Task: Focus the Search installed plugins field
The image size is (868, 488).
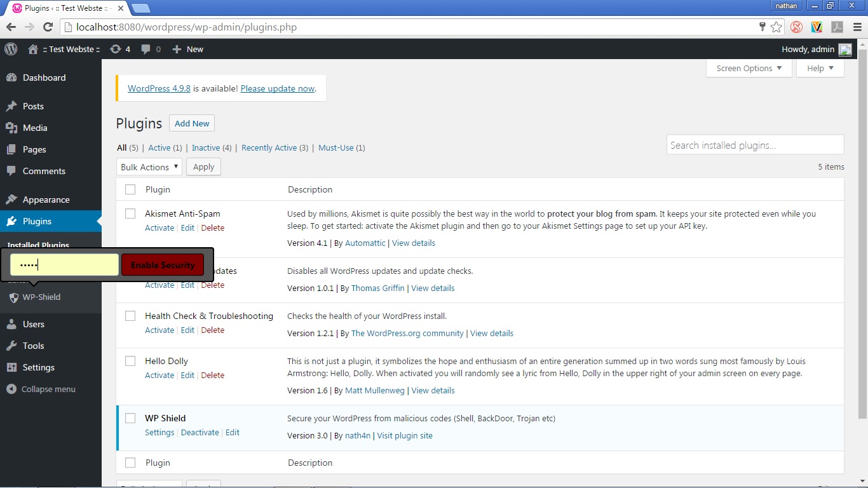Action: [756, 145]
